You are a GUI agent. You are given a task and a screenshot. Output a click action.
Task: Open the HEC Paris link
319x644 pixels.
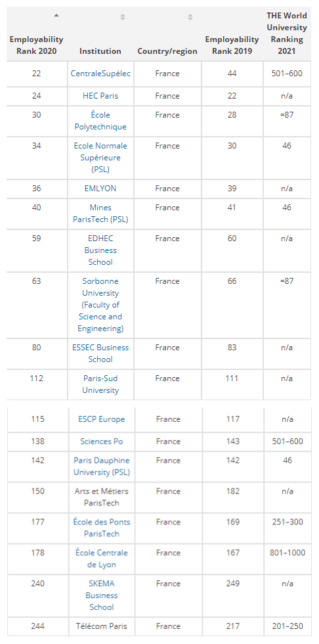click(x=100, y=96)
